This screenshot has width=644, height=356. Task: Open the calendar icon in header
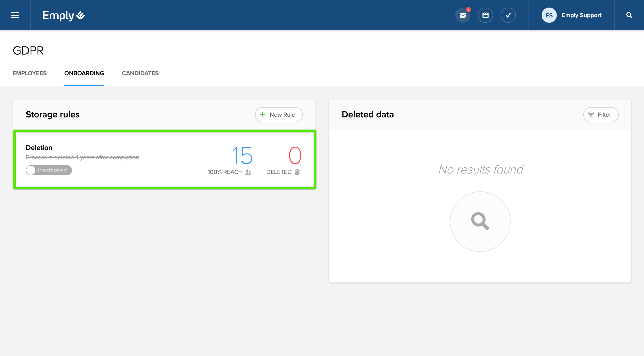(485, 15)
